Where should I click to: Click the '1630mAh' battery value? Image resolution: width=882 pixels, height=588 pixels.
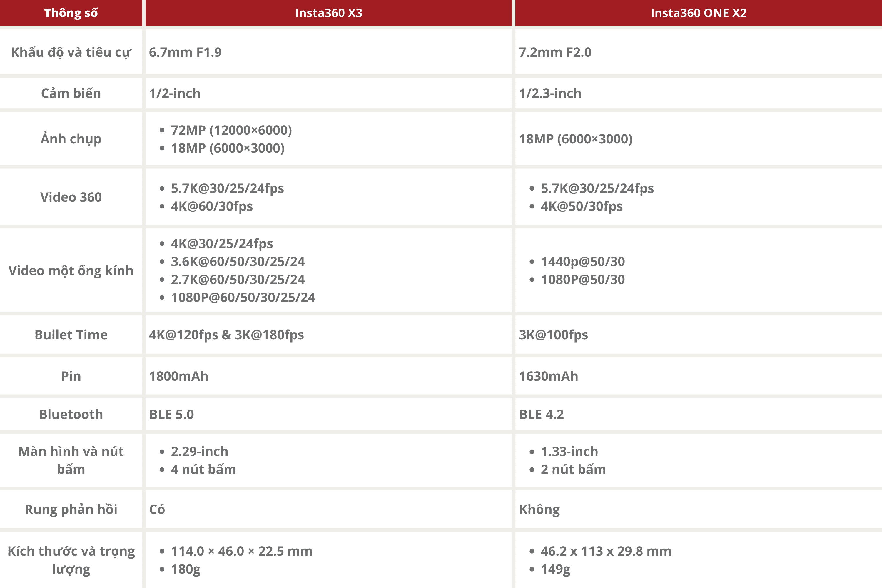(x=549, y=376)
